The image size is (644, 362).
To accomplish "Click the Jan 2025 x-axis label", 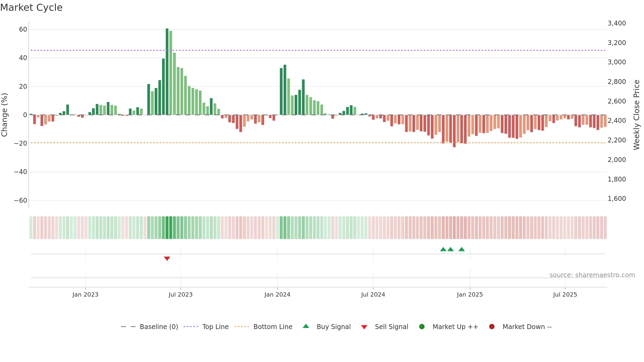I will (470, 294).
